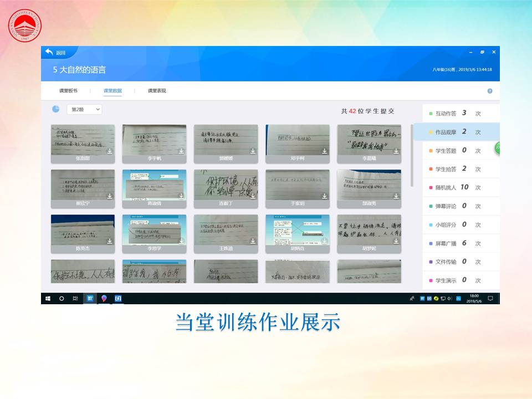This screenshot has height=399, width=532.
Task: Click the pie chart statistics icon
Action: point(55,109)
